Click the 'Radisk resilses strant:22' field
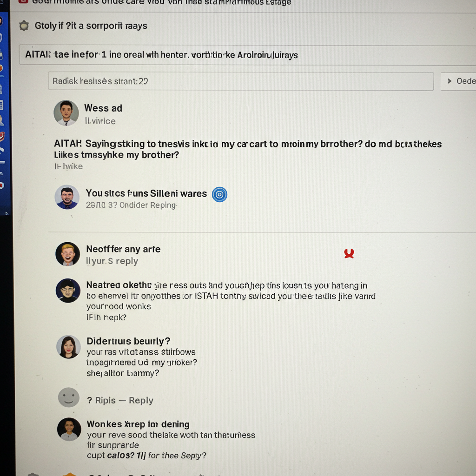The image size is (476, 476). coord(241,81)
